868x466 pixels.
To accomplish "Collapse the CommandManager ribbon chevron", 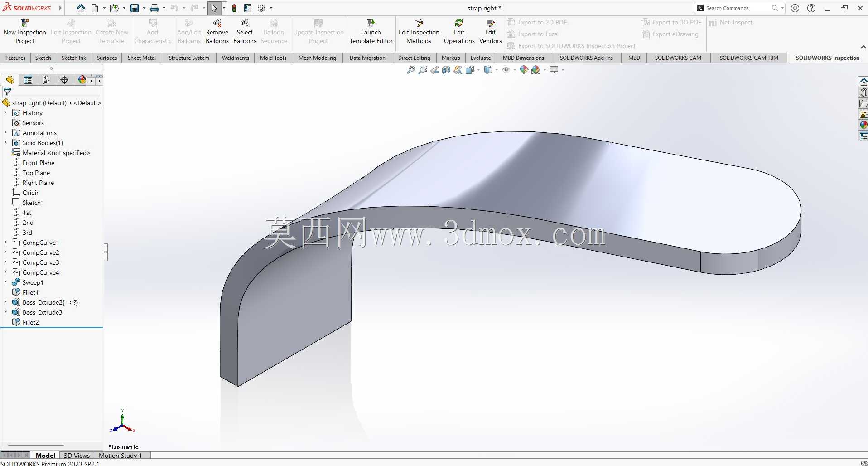I will tap(863, 47).
